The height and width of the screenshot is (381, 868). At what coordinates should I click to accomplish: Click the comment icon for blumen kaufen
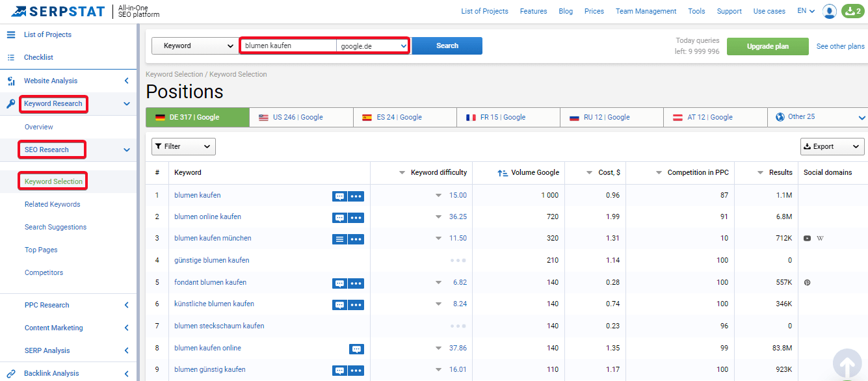pos(339,196)
